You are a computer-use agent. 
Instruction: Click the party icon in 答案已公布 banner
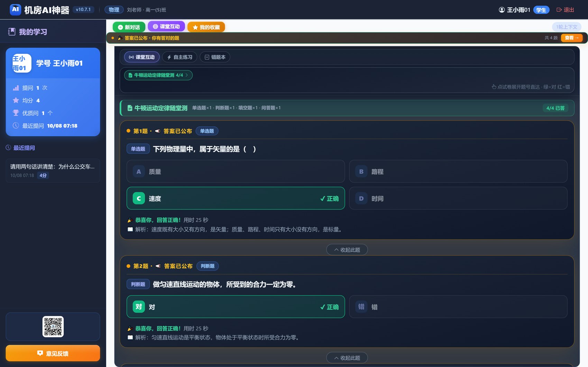click(x=120, y=38)
